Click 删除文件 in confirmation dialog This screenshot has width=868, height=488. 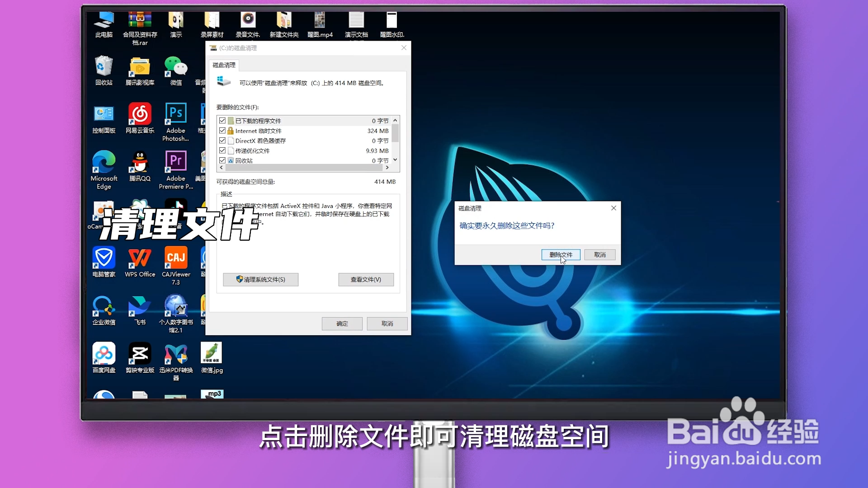coord(561,255)
